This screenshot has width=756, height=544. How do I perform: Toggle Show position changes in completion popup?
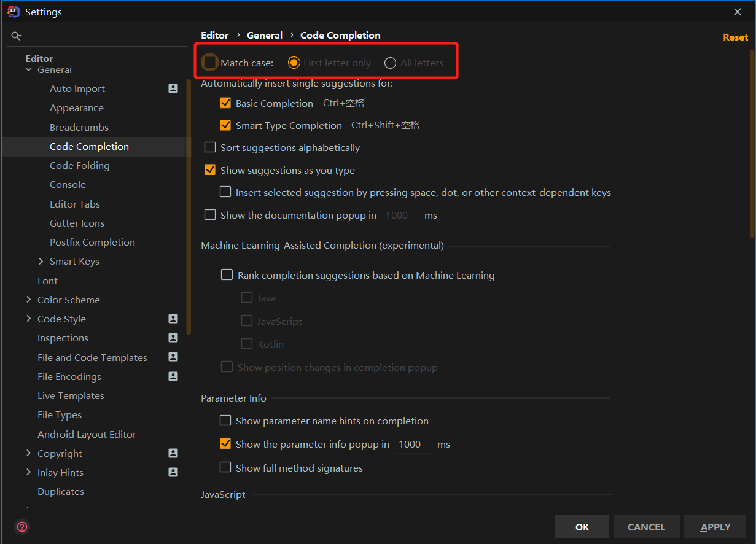pyautogui.click(x=227, y=367)
